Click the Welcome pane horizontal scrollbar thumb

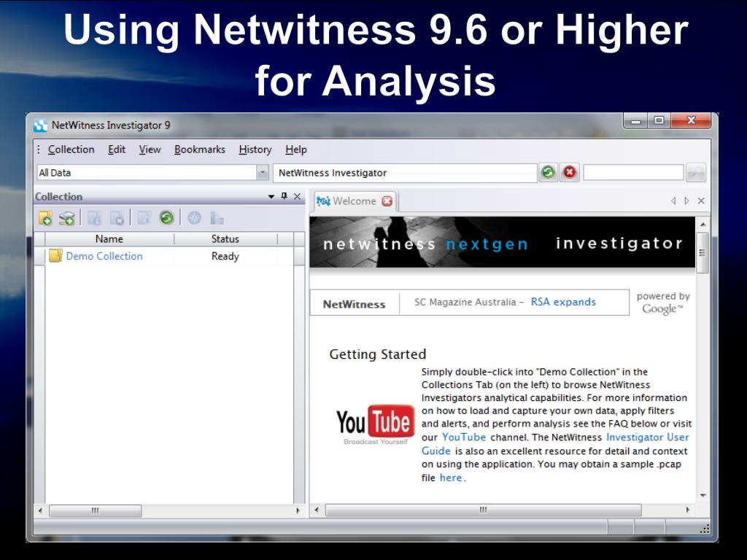pyautogui.click(x=483, y=510)
